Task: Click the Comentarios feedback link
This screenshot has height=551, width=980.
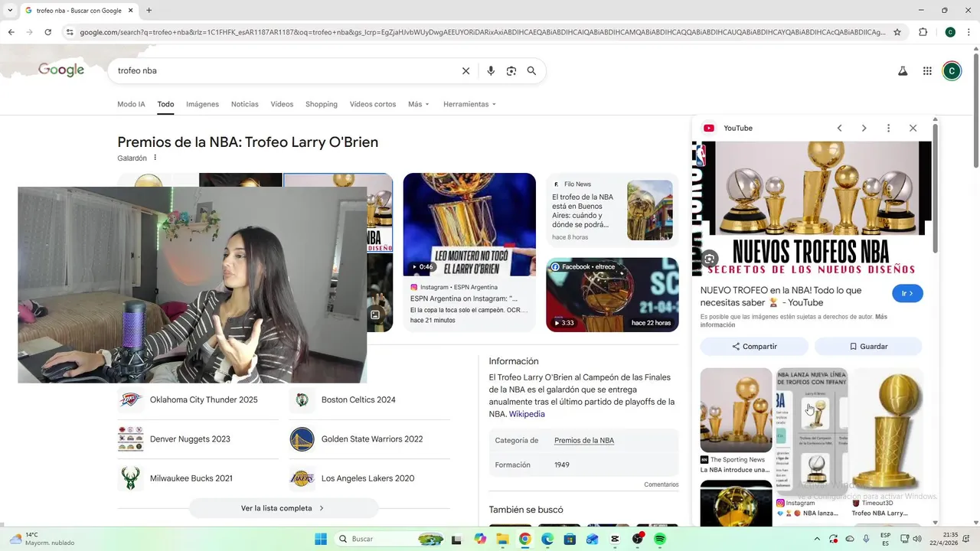Action: 661,484
